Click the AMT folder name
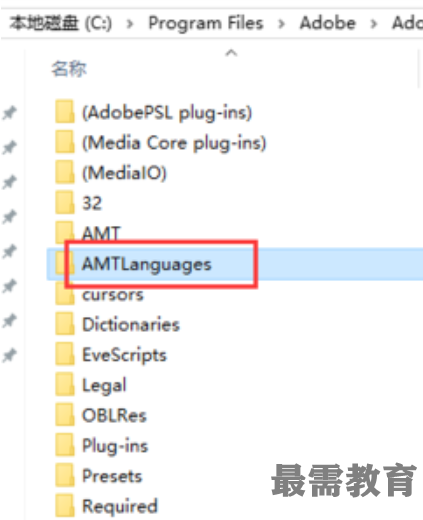Screen dimensions: 423x520 coord(101,233)
